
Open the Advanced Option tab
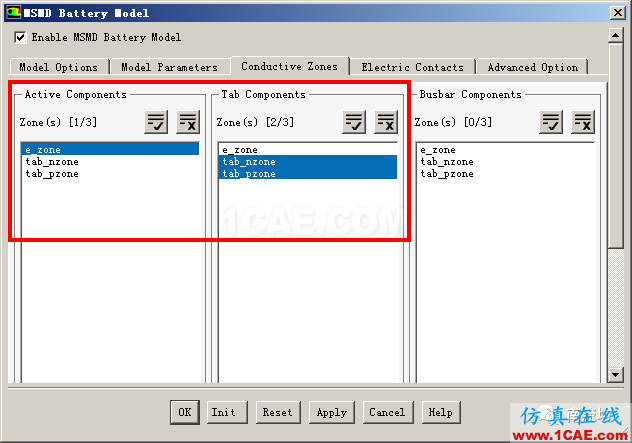click(x=532, y=67)
